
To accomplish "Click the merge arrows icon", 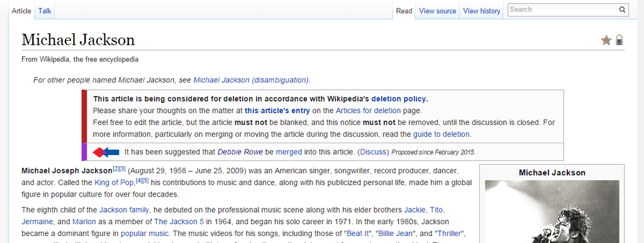I will pyautogui.click(x=106, y=152).
